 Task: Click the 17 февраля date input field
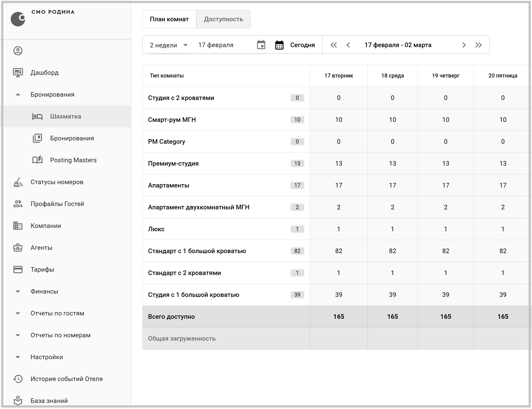[x=225, y=45]
